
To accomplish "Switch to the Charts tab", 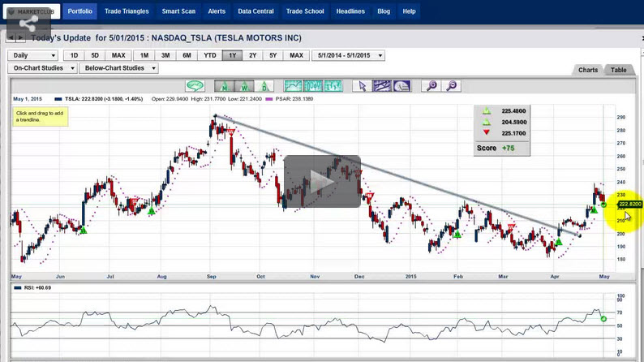I will pos(588,70).
